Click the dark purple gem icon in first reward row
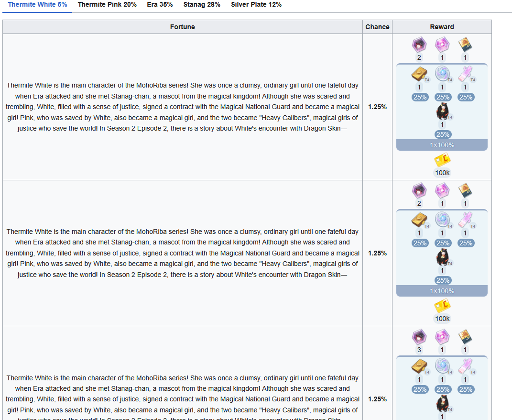 419,45
